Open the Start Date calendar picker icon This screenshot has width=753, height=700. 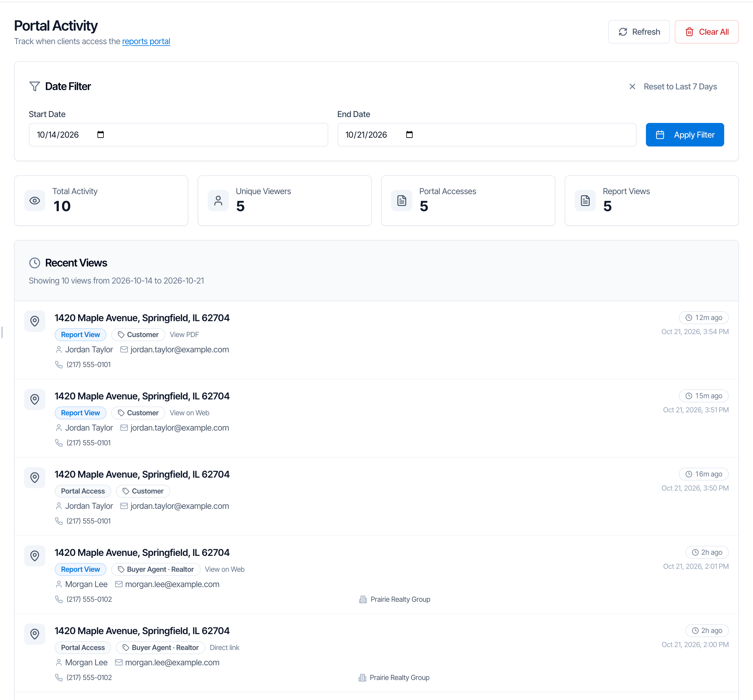(100, 135)
